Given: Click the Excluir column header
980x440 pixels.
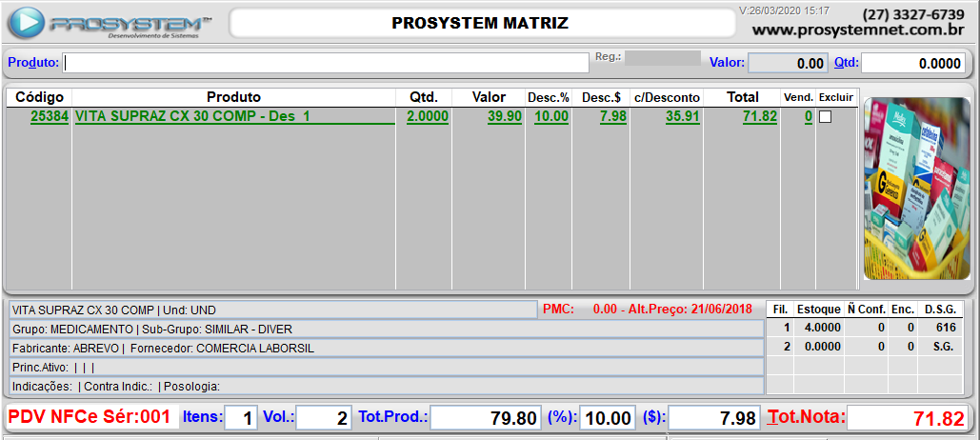Looking at the screenshot, I should [x=836, y=97].
